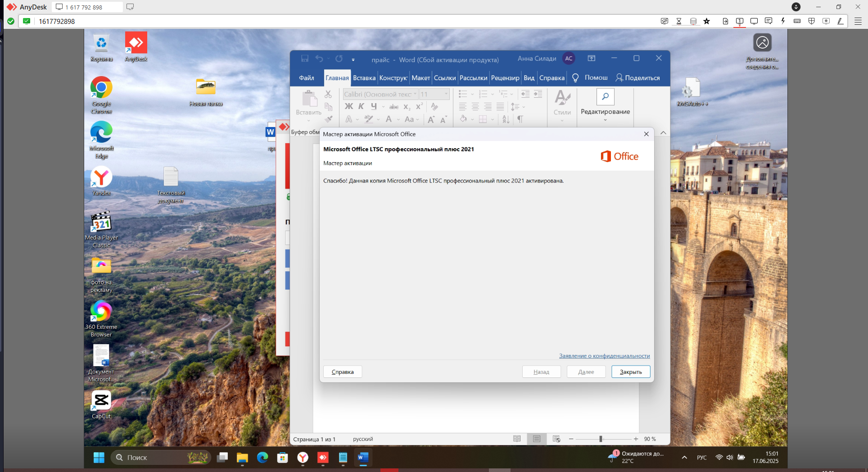Switch to the Вставка ribbon tab
The image size is (868, 472).
(364, 78)
